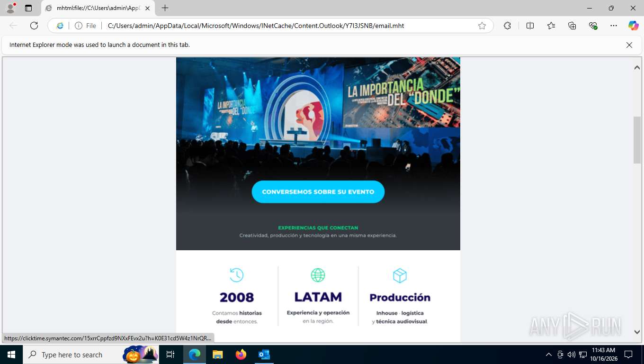Open the Split screen icon
The image size is (644, 364).
(530, 26)
